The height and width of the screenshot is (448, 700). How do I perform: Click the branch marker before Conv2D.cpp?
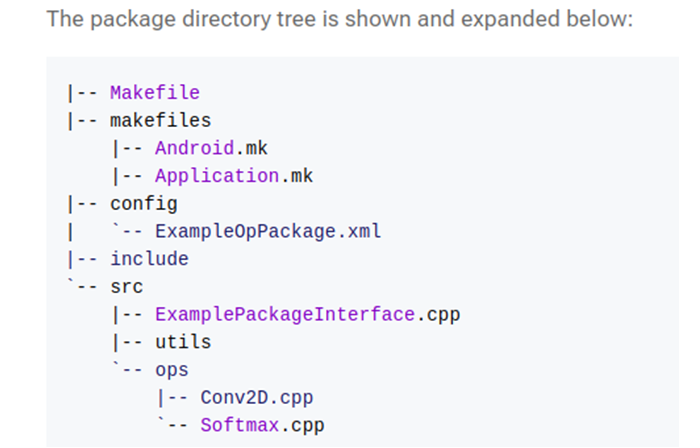point(172,398)
